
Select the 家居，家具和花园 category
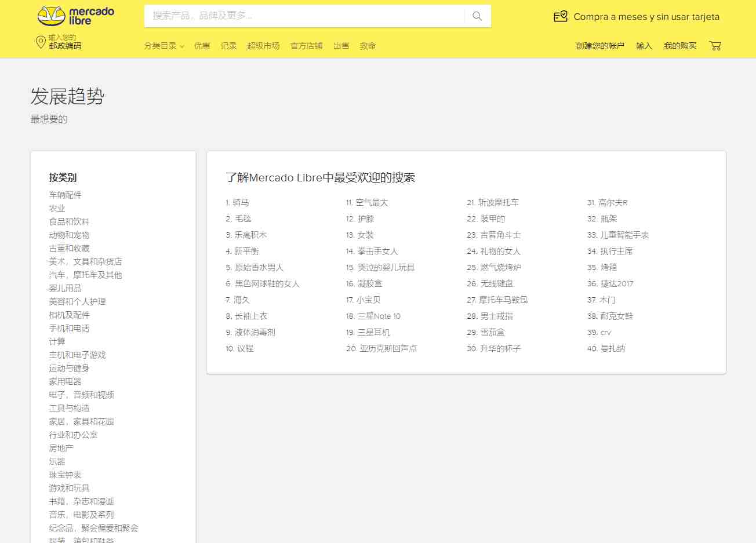click(81, 421)
